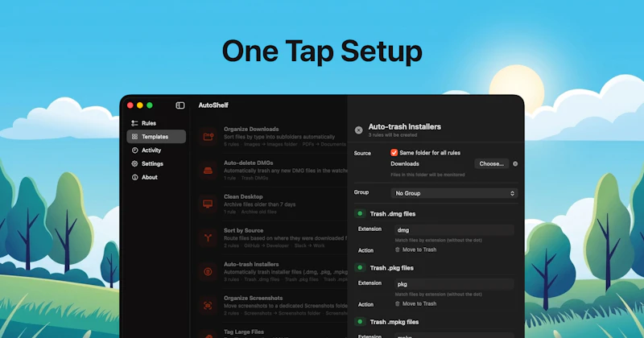Click the Downloads folder name
This screenshot has width=644, height=338.
coord(405,164)
